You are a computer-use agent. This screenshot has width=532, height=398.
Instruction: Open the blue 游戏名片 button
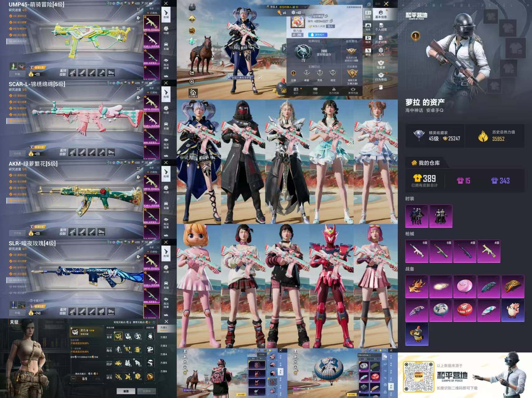point(318,35)
